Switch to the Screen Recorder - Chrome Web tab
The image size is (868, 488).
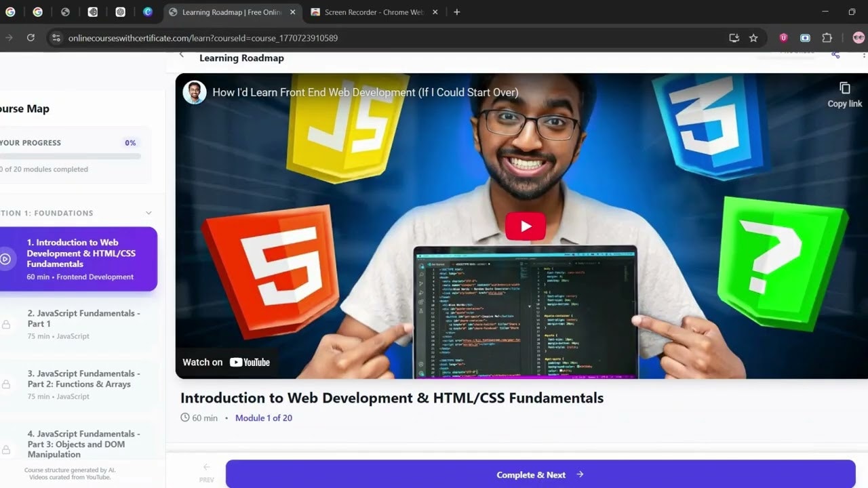pos(374,12)
